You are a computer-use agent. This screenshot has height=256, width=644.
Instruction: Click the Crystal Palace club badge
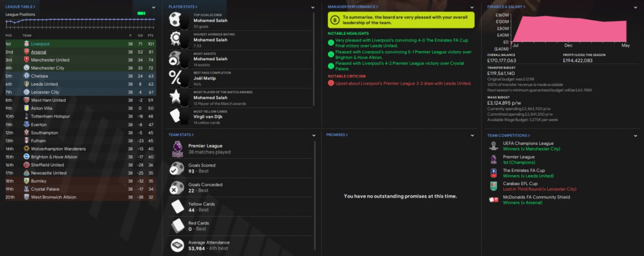coord(26,189)
